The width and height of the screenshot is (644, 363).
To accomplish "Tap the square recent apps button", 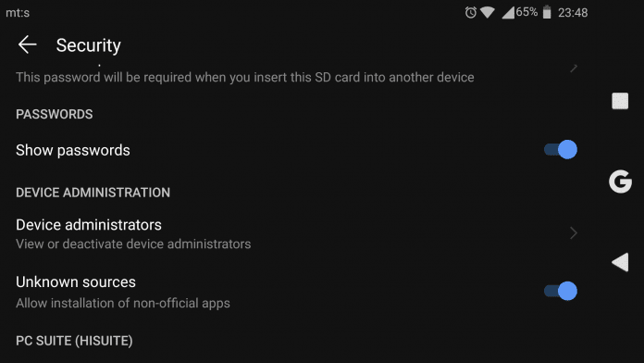I will (x=620, y=101).
